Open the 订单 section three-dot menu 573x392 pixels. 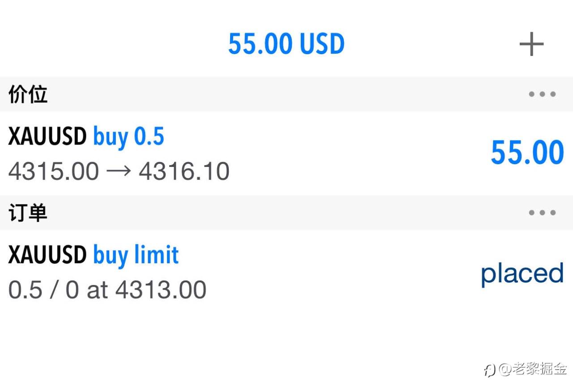(x=542, y=213)
